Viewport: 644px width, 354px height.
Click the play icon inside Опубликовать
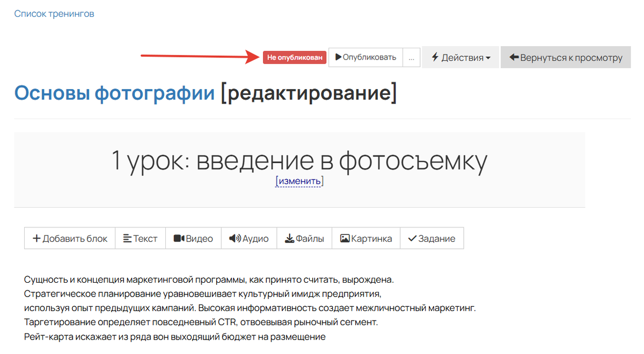(338, 57)
